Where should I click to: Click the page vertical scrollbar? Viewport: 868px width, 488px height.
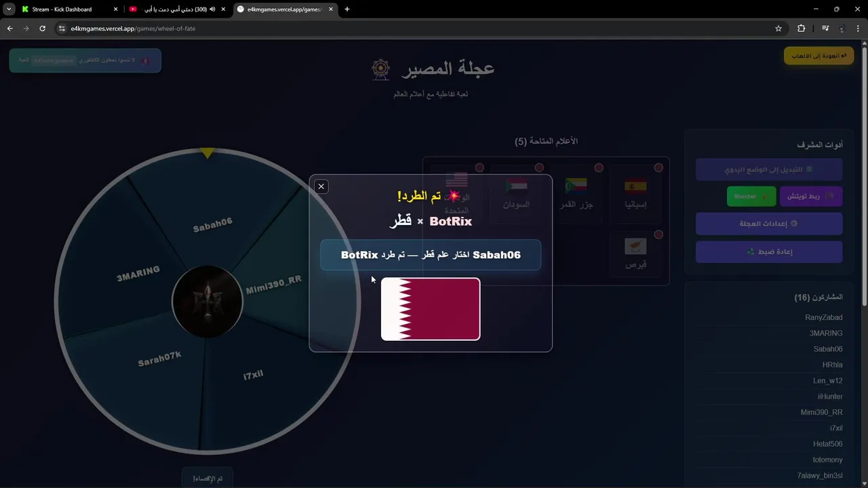(863, 176)
